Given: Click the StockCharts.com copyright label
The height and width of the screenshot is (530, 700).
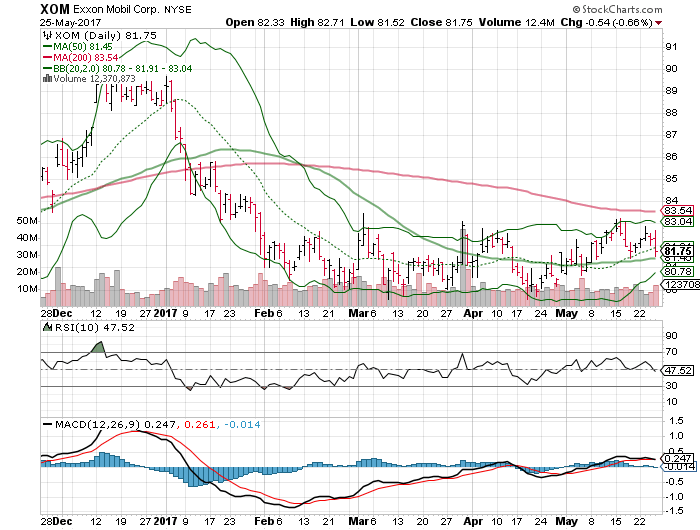Looking at the screenshot, I should (617, 9).
